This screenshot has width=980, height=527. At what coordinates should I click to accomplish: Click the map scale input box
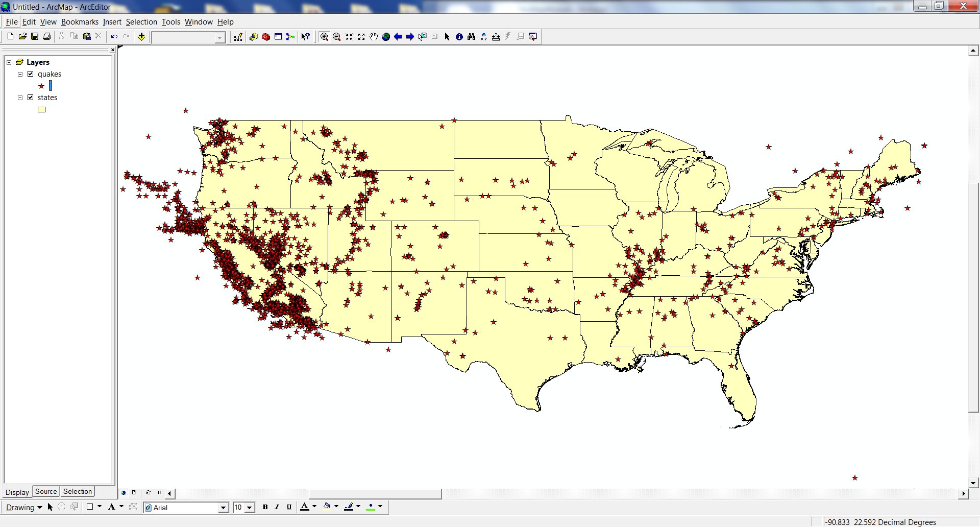click(x=184, y=37)
